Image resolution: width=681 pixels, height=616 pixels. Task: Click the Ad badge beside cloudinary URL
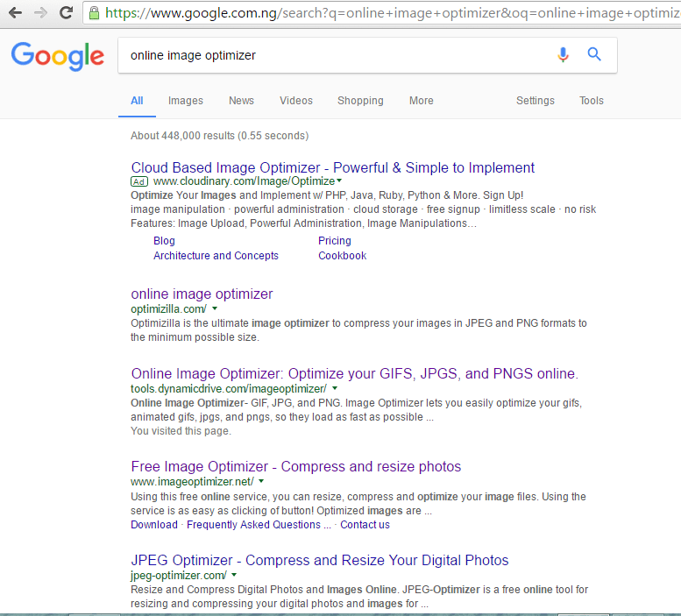pos(139,181)
